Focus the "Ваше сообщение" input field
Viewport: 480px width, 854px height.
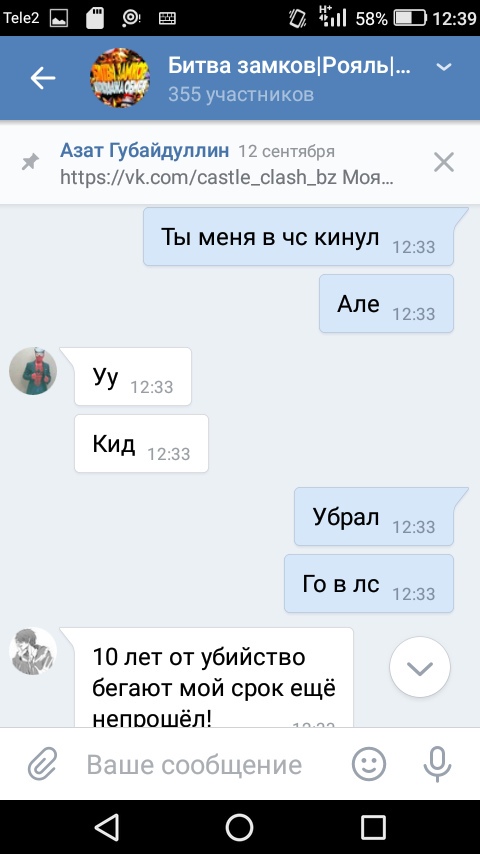coord(194,765)
